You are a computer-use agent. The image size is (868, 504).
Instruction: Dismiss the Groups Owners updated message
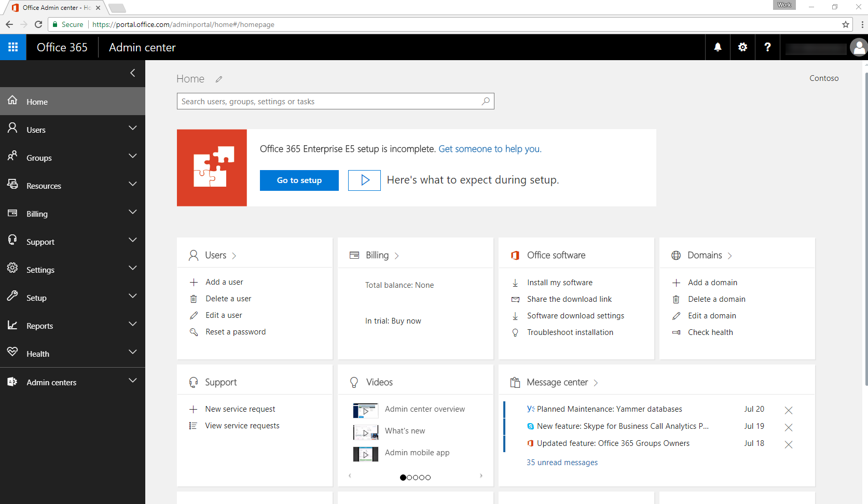pyautogui.click(x=789, y=444)
